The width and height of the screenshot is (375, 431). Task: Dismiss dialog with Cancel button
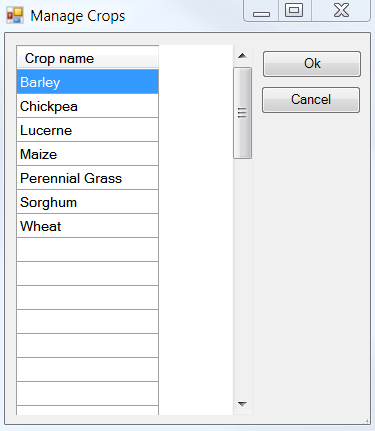pyautogui.click(x=311, y=100)
